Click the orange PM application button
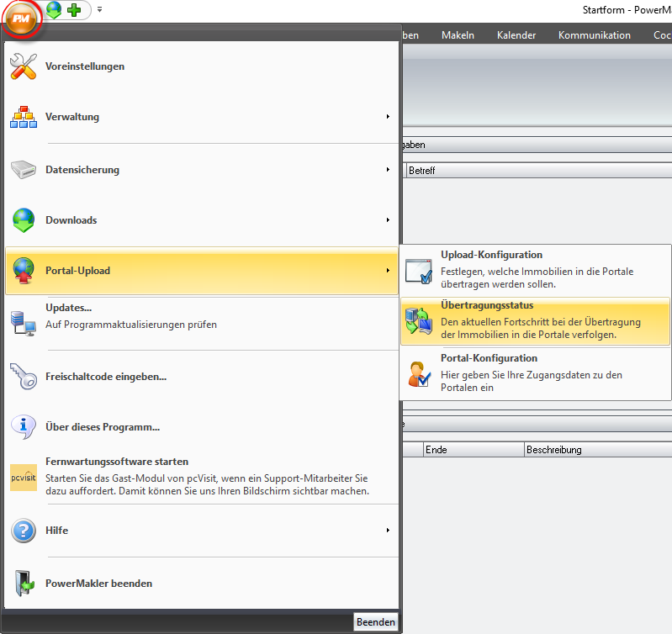The image size is (672, 634). pyautogui.click(x=21, y=18)
